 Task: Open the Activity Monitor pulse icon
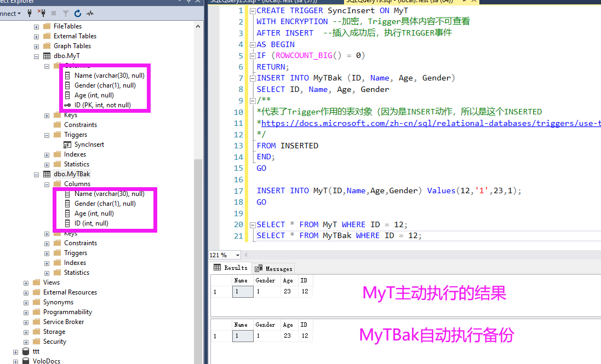click(x=90, y=13)
